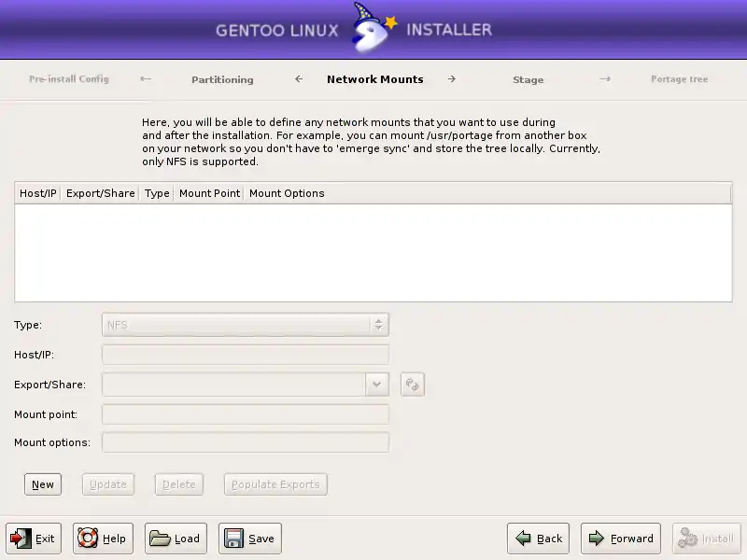Jump to the Stage step
This screenshot has height=560, width=747.
[x=528, y=79]
